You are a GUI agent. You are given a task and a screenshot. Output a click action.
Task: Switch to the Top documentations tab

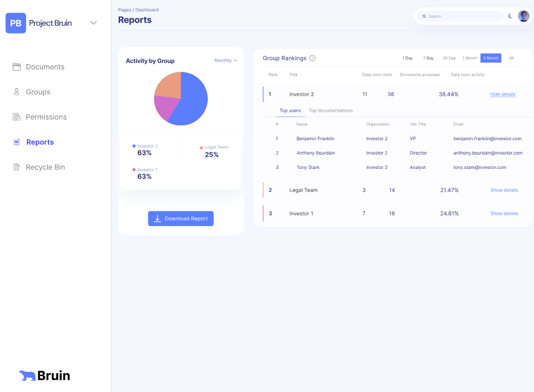[330, 111]
